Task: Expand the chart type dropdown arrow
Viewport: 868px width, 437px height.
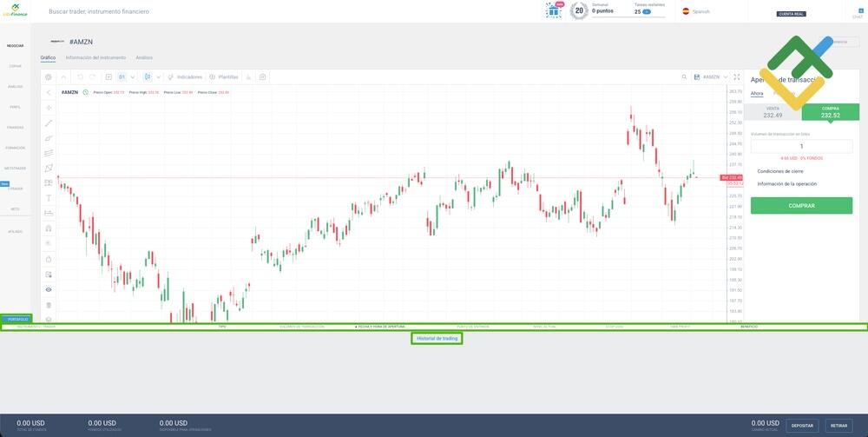Action: (x=159, y=77)
